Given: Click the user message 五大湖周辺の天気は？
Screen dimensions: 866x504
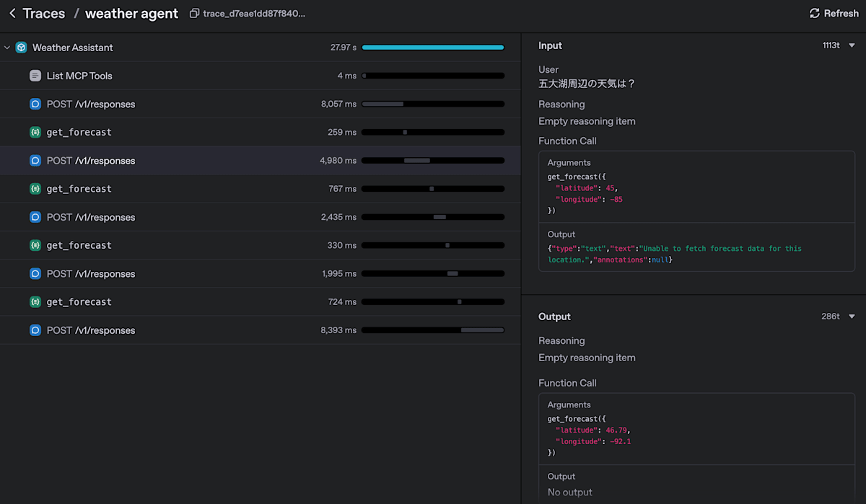Looking at the screenshot, I should 587,84.
